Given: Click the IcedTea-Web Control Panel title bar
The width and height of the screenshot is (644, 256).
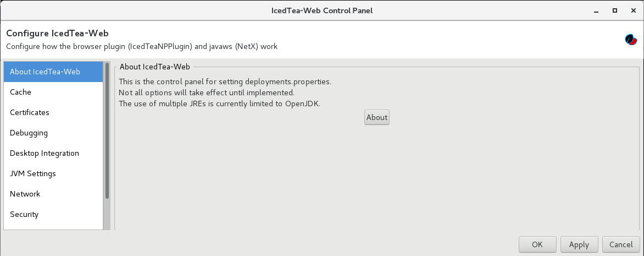Looking at the screenshot, I should click(x=322, y=10).
